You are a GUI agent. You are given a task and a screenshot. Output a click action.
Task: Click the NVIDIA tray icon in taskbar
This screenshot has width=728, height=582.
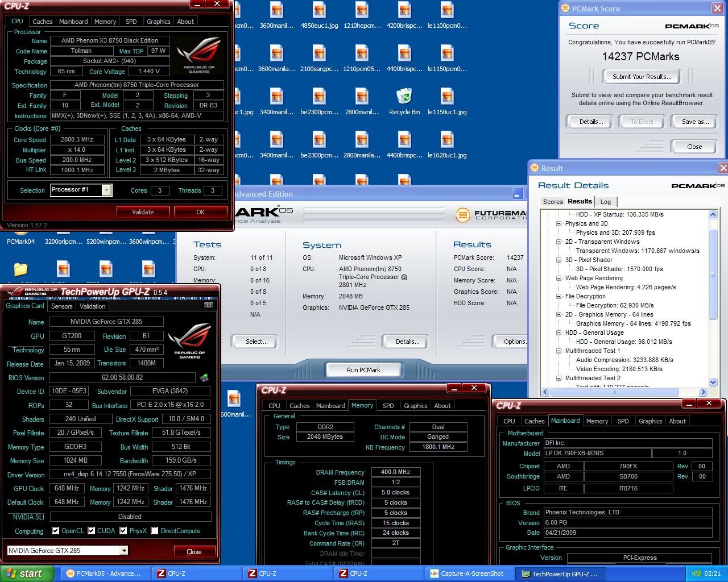695,573
